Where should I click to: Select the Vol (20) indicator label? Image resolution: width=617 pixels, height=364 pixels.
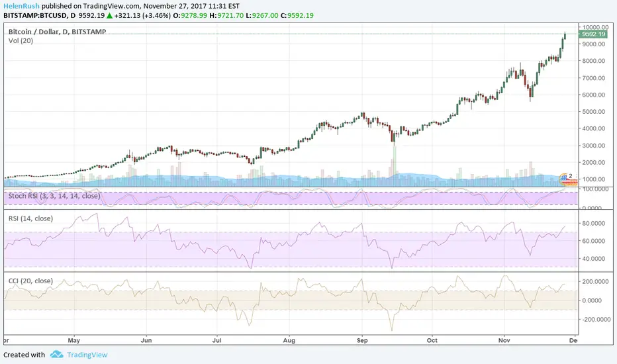(x=21, y=40)
